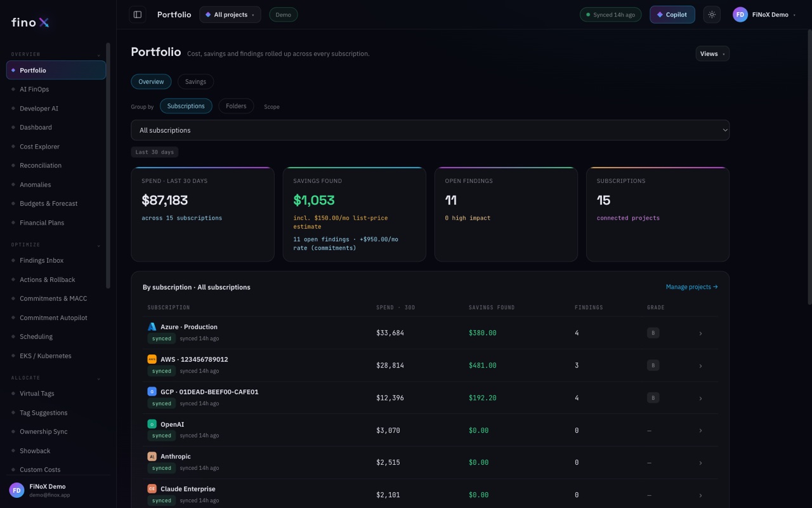Open Actions & Rollback
Image resolution: width=812 pixels, height=508 pixels.
click(56, 279)
